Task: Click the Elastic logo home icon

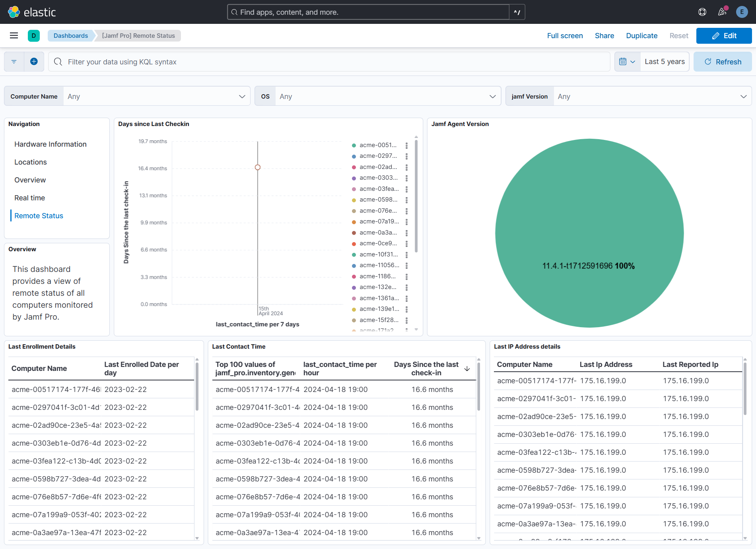Action: click(14, 12)
